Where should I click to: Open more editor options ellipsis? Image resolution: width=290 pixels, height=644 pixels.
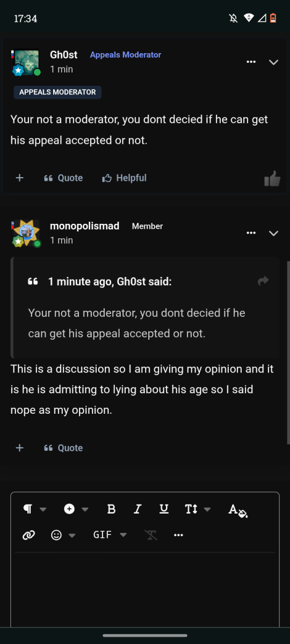pyautogui.click(x=179, y=535)
